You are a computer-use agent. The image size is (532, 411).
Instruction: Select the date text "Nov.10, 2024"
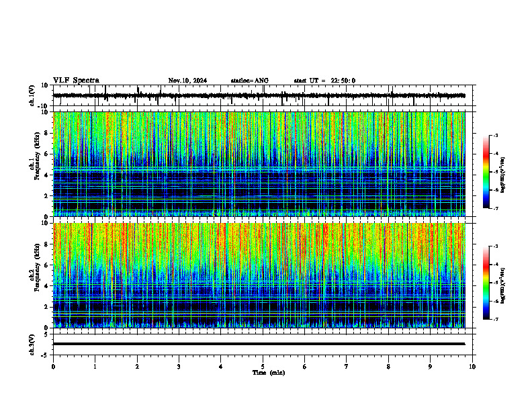[x=187, y=81]
